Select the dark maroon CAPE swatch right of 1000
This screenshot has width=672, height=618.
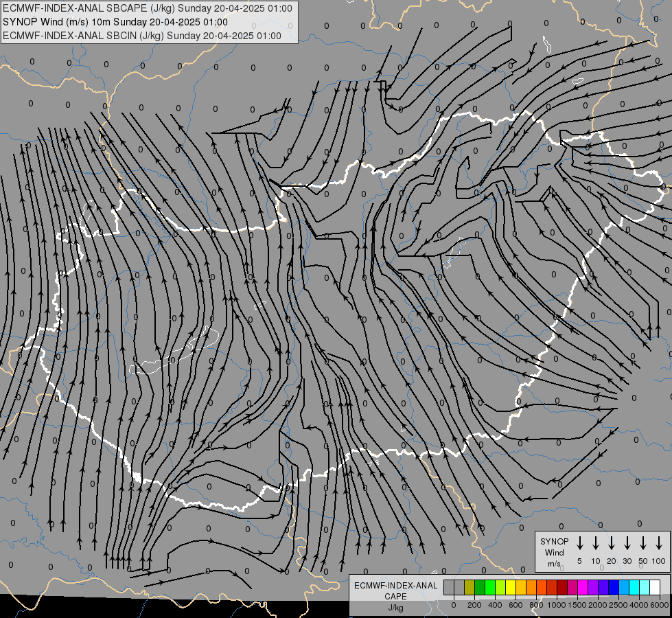click(562, 587)
